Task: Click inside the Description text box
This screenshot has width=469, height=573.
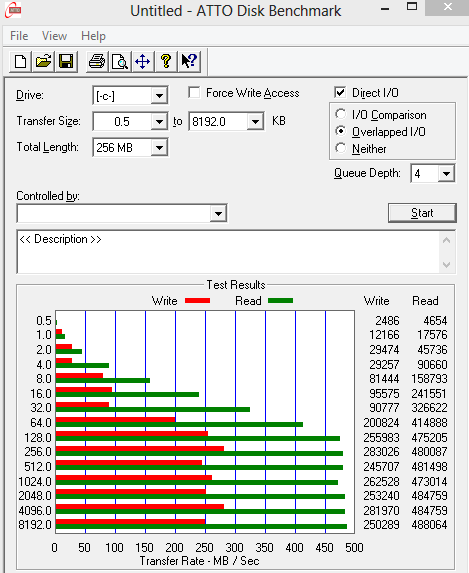Action: (228, 252)
